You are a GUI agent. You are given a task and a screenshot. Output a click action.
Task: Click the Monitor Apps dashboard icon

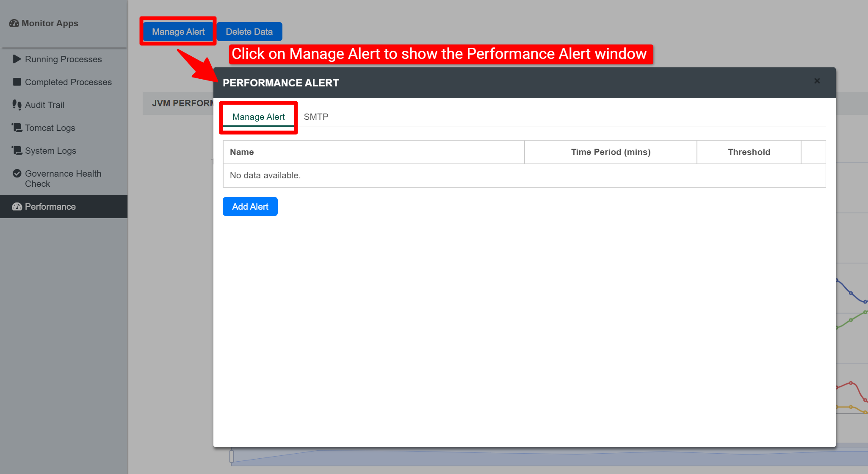[x=14, y=23]
